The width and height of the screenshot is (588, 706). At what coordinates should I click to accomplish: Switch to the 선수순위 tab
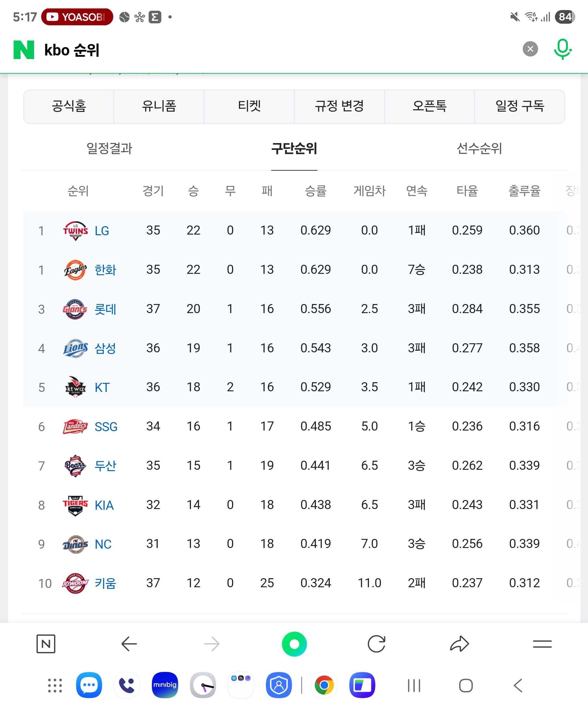(479, 148)
